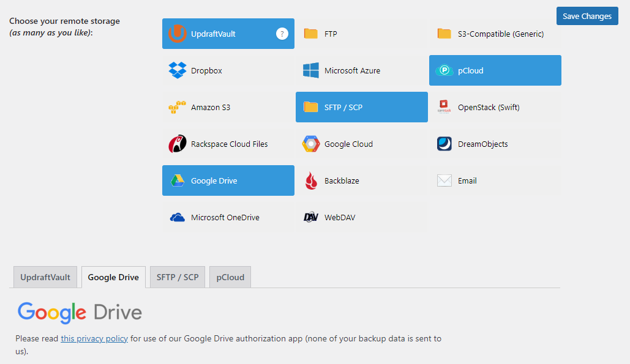
Task: Enable Microsoft Azure storage label
Action: tap(353, 70)
